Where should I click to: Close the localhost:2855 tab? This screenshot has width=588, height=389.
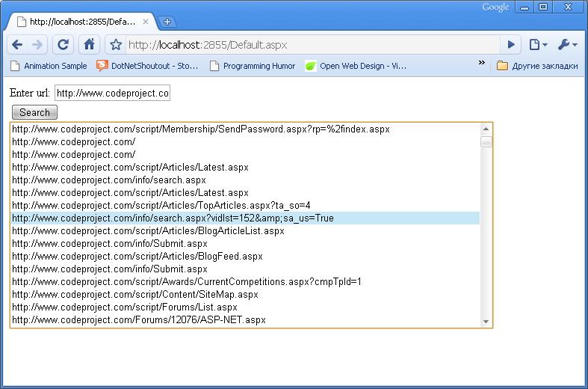tap(146, 22)
